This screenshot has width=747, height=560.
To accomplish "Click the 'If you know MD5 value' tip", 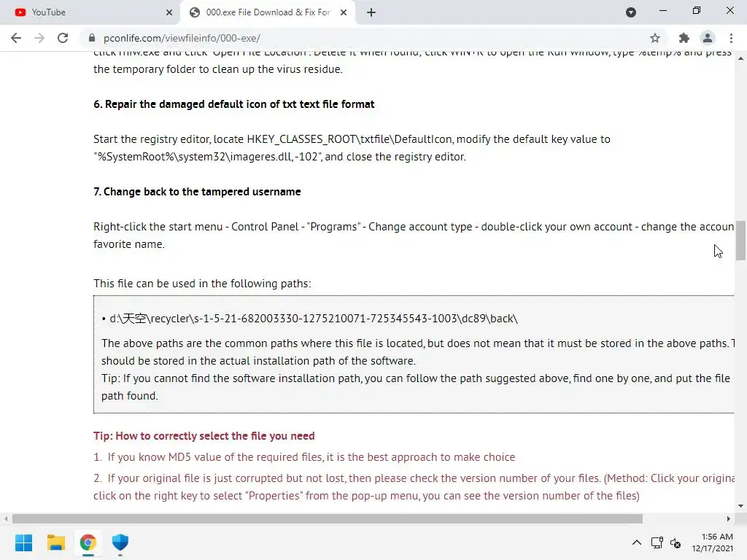I will point(304,457).
